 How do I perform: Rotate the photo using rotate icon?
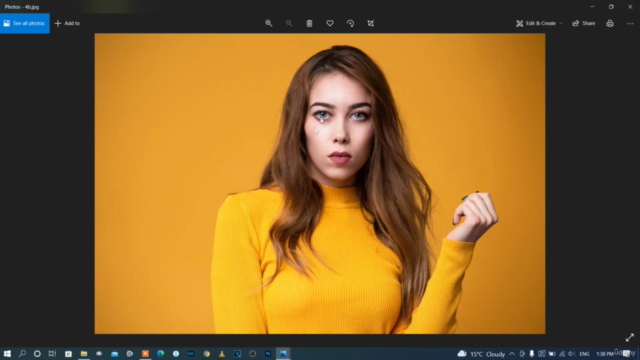click(x=350, y=23)
